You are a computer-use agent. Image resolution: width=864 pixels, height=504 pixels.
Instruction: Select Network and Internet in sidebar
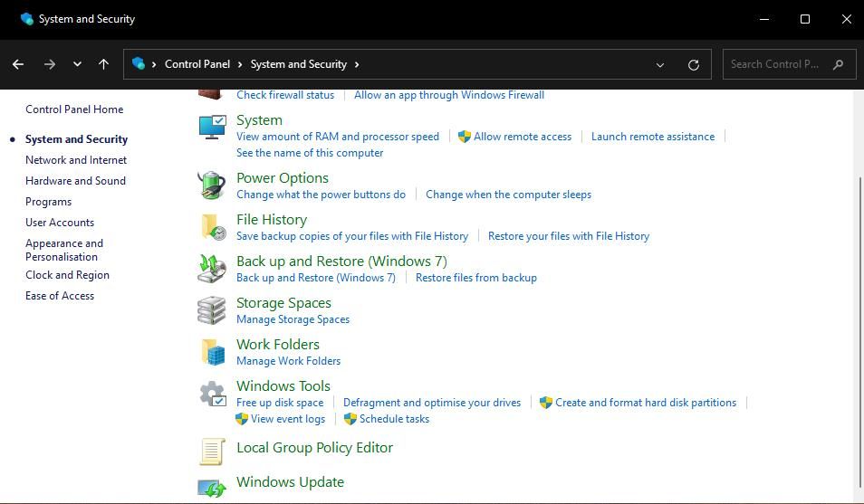76,160
